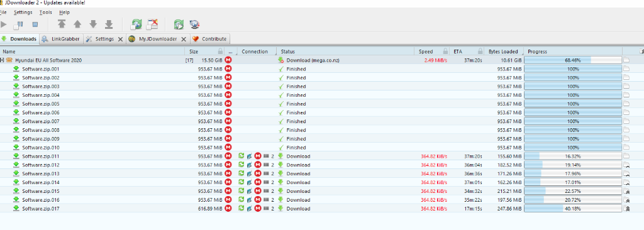The height and width of the screenshot is (230, 644).
Task: Open the Help menu
Action: coord(65,13)
